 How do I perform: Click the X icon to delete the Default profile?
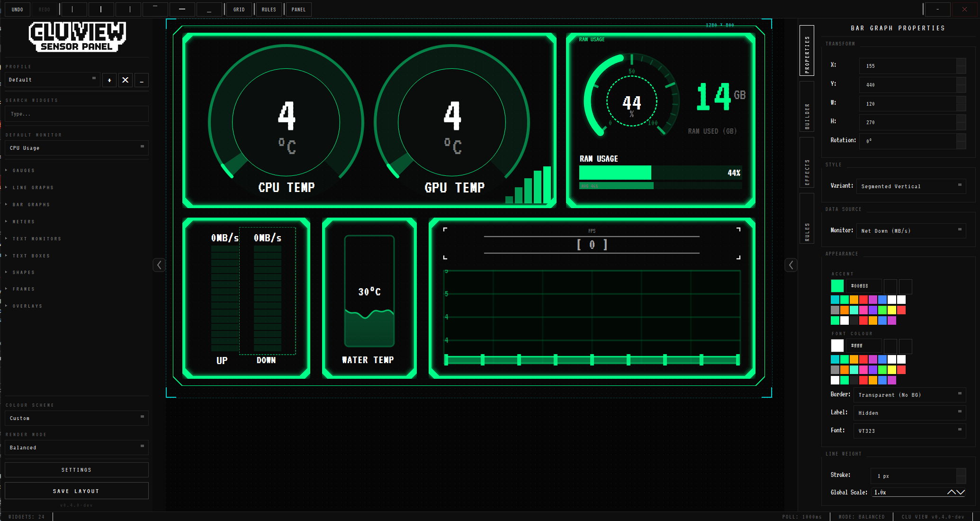point(125,80)
